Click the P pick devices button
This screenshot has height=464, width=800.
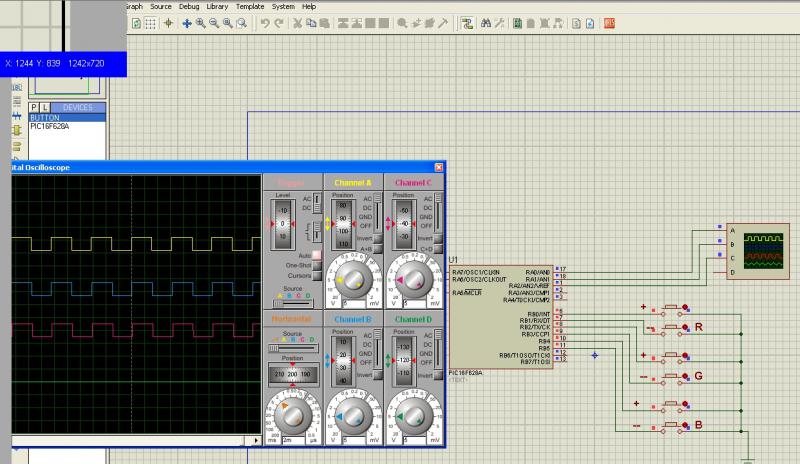click(x=34, y=107)
